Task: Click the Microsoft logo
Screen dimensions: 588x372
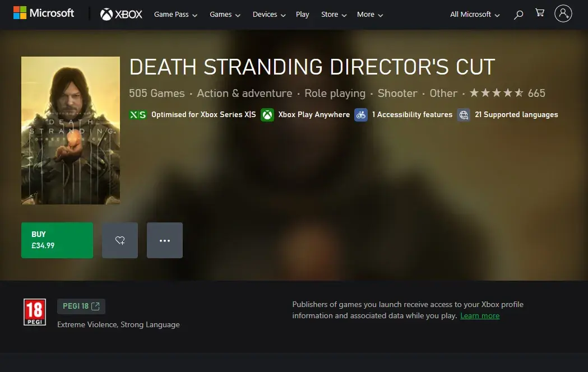Action: point(44,13)
